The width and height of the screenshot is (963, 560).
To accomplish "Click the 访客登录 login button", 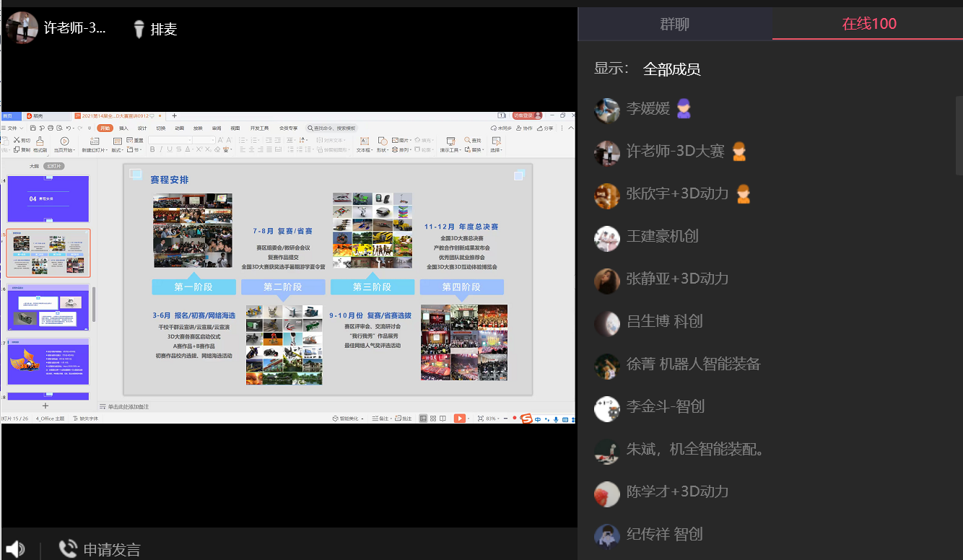I will 526,115.
